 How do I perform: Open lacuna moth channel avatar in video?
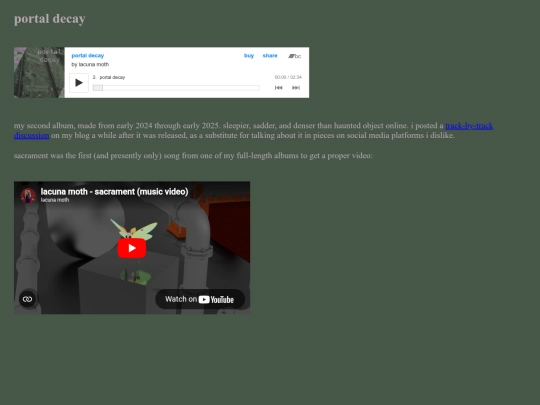[x=28, y=196]
